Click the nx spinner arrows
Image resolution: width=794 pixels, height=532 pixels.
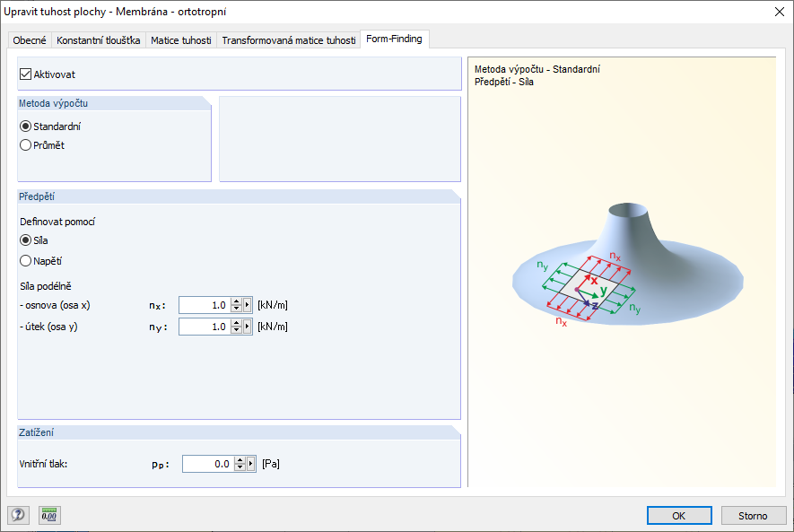click(x=237, y=305)
